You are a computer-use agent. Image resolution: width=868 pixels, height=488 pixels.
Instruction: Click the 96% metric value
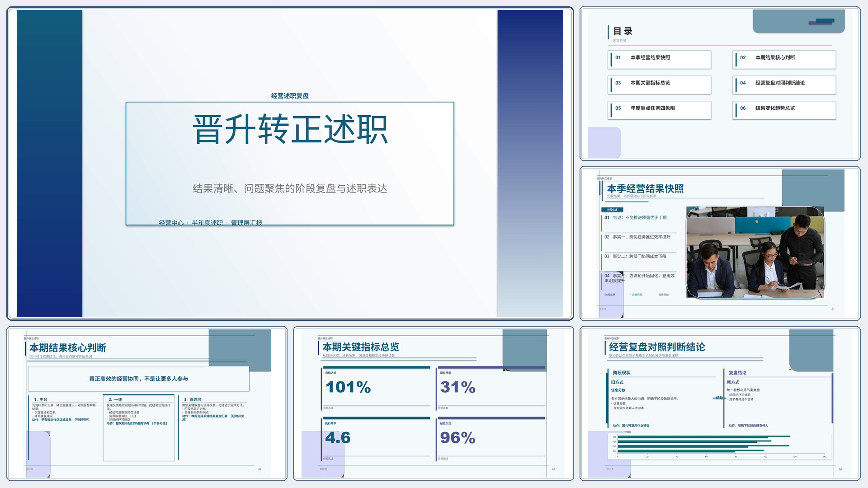tap(458, 438)
